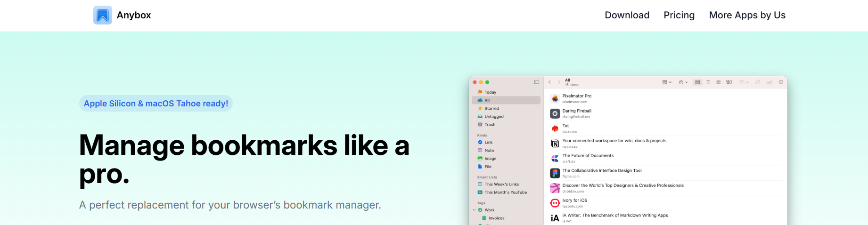Open the Download page from the navigation

click(x=627, y=15)
